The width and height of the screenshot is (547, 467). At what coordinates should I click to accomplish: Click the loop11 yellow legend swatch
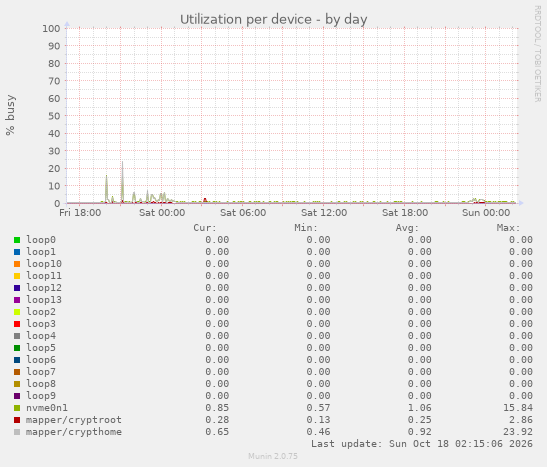click(17, 276)
